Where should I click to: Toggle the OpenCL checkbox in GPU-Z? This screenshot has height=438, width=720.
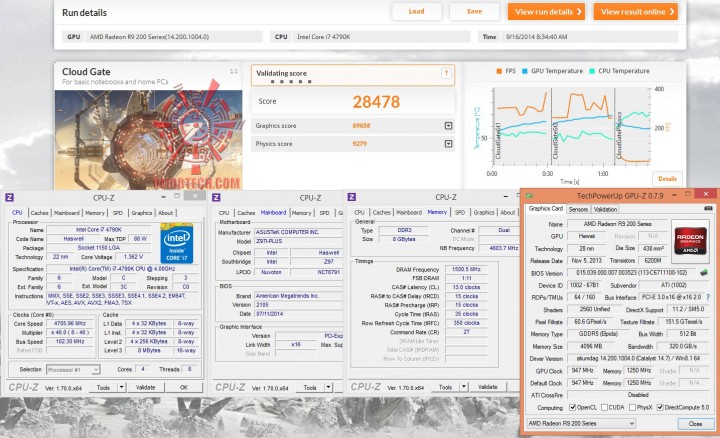click(x=573, y=407)
